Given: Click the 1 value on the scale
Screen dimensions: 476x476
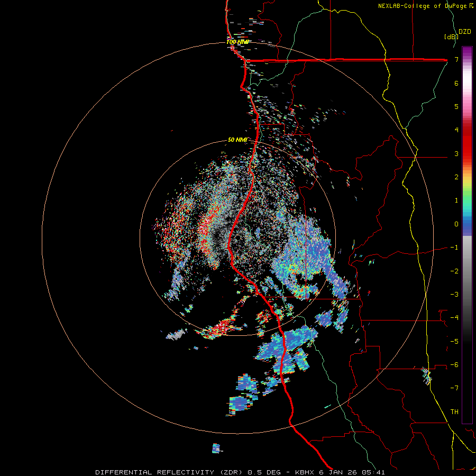Looking at the screenshot, I should (456, 200).
